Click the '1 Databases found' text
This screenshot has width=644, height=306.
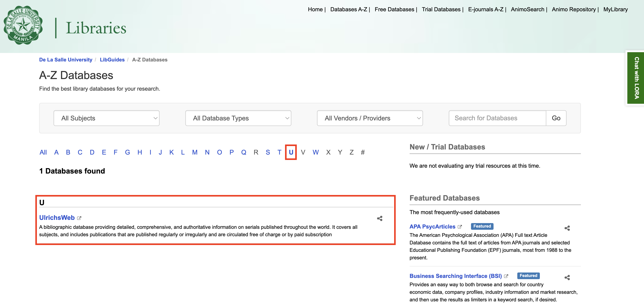[x=72, y=171]
